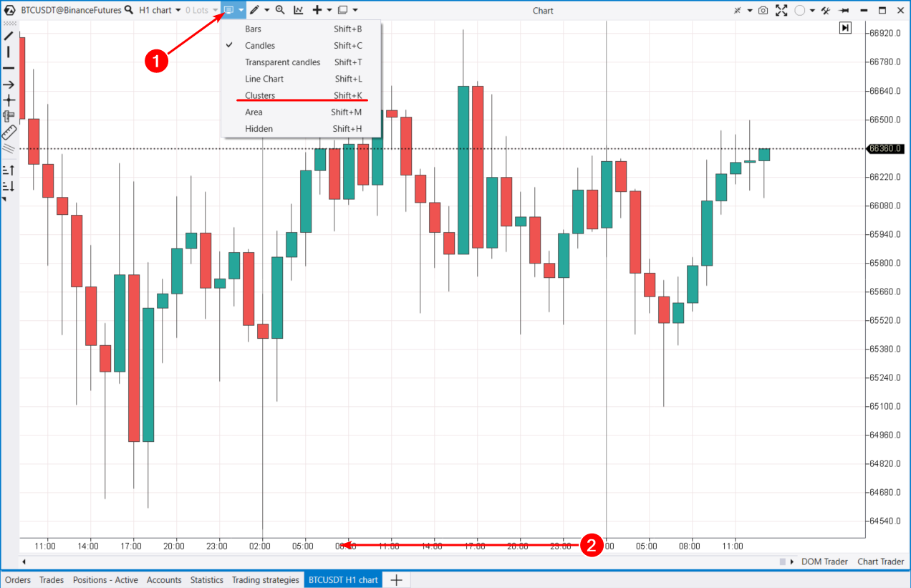This screenshot has width=911, height=588.
Task: Select the trend line drawing tool
Action: pos(9,36)
